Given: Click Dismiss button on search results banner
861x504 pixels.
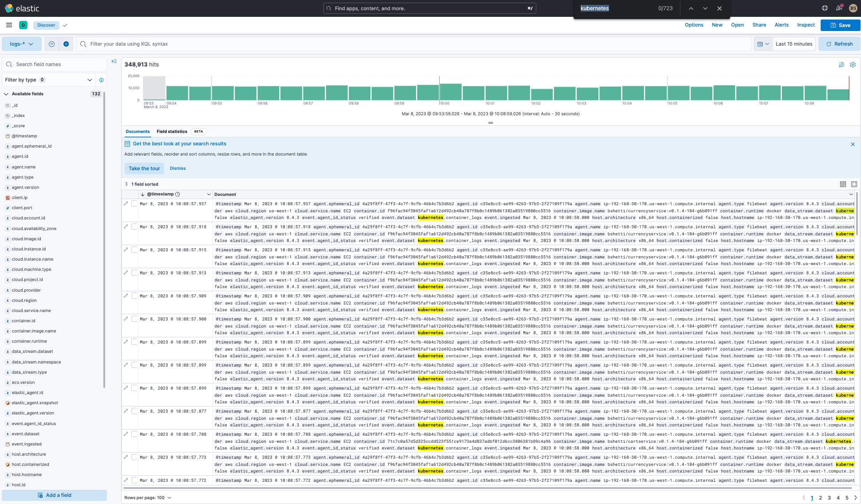Looking at the screenshot, I should click(x=178, y=168).
